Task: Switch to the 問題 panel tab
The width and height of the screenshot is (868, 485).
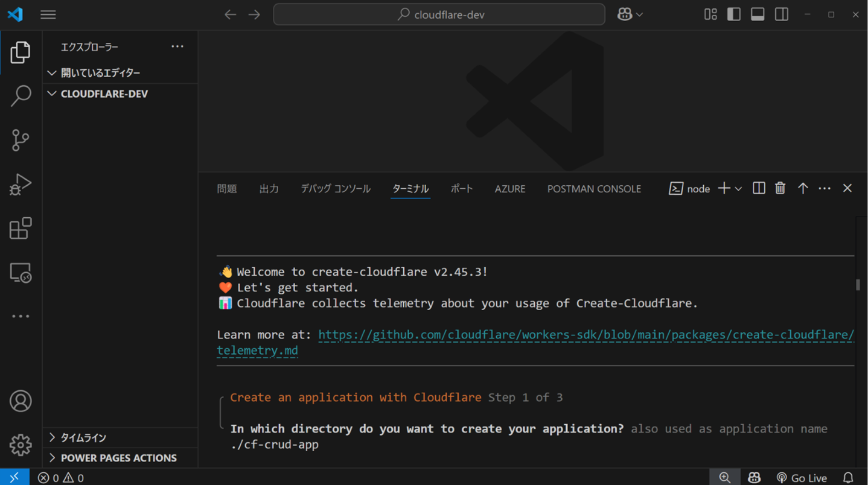Action: [x=227, y=189]
